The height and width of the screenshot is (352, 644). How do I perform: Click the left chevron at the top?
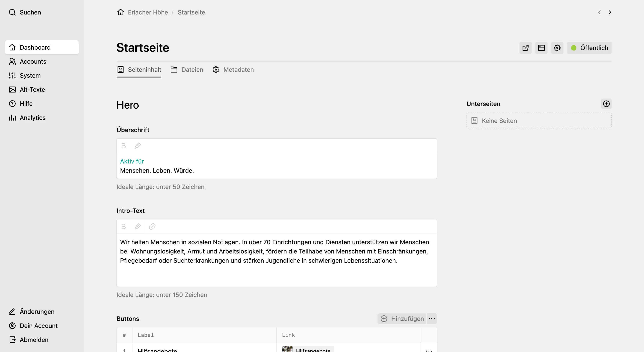click(599, 12)
